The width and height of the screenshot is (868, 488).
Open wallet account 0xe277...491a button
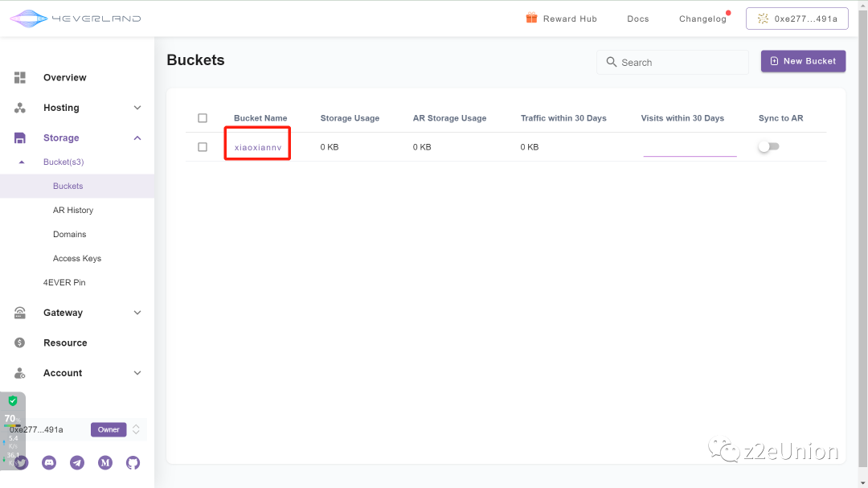(x=796, y=18)
